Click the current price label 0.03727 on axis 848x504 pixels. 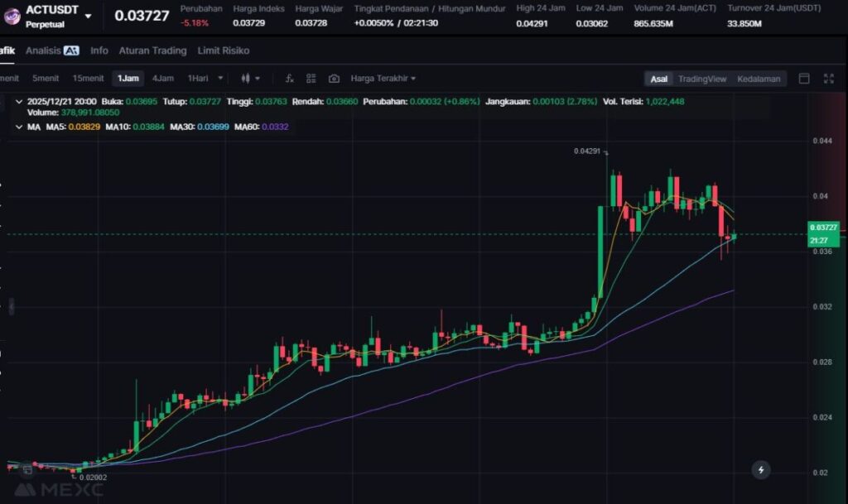point(824,227)
